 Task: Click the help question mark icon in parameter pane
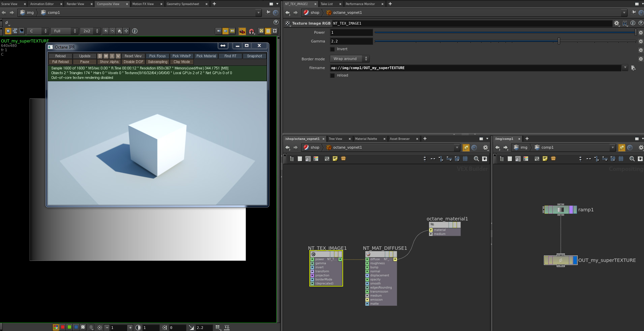click(641, 23)
